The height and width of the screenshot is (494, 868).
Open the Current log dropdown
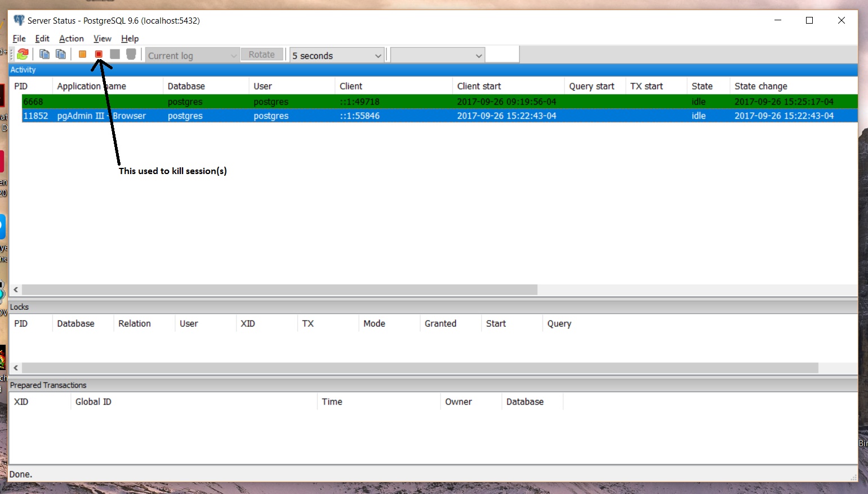click(192, 55)
